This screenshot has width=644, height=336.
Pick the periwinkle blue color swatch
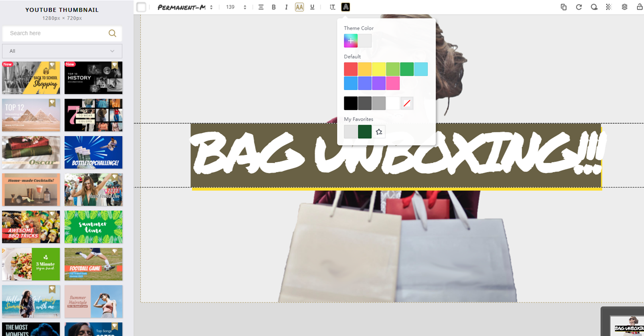pyautogui.click(x=365, y=83)
